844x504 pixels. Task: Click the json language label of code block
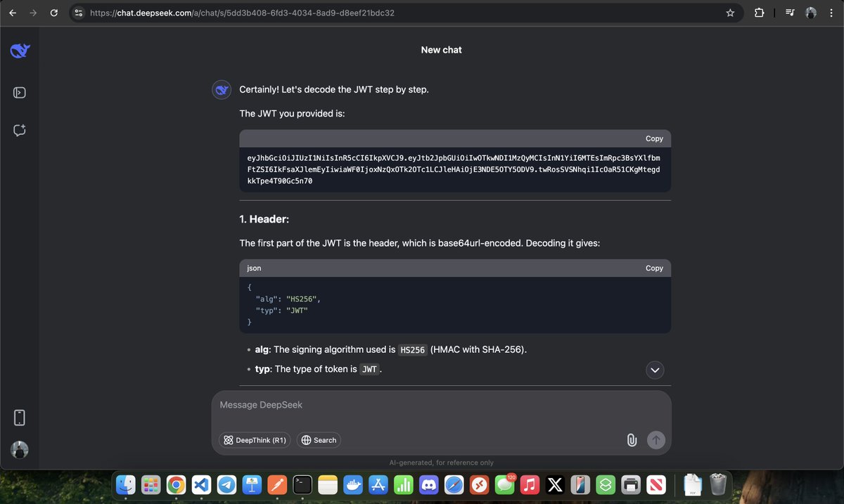point(254,268)
